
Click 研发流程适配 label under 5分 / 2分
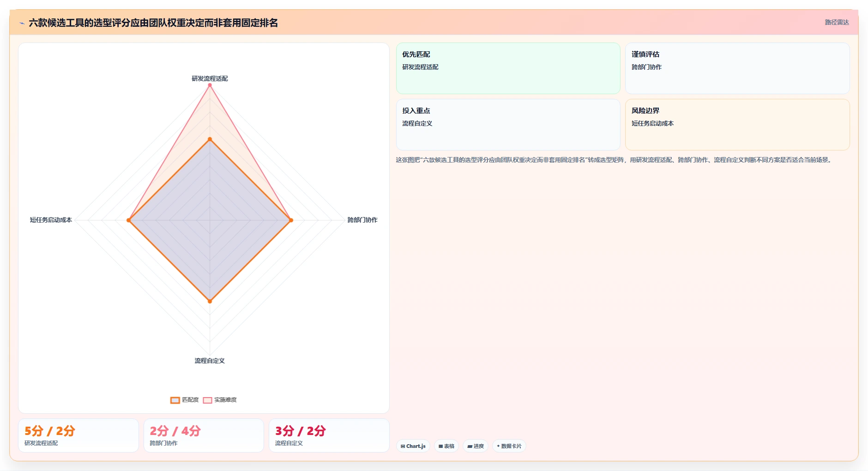tap(41, 443)
